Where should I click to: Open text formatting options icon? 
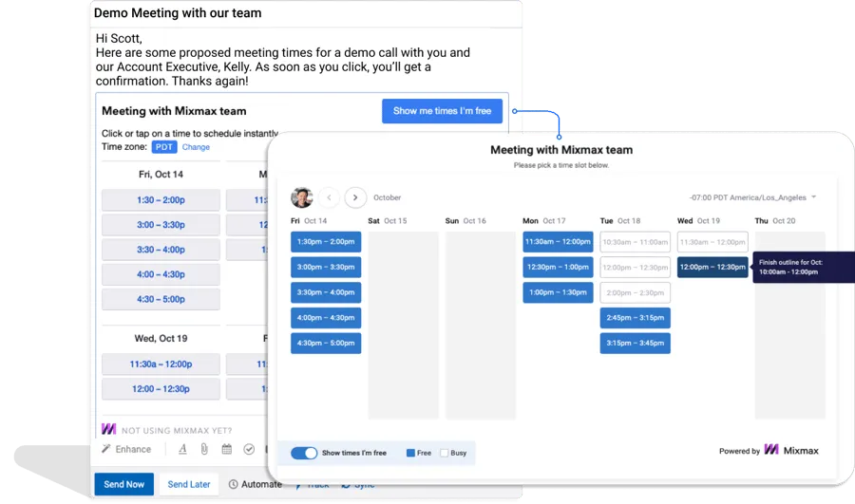182,449
